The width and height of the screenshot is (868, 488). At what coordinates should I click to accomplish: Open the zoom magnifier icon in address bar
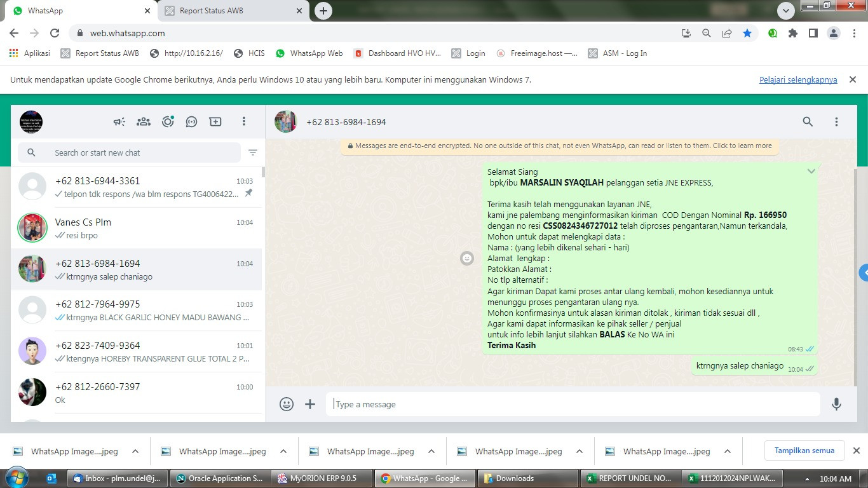coord(707,33)
